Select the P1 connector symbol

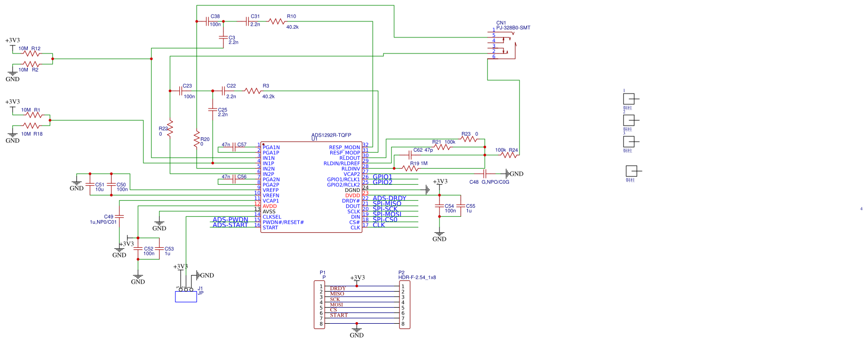pos(319,304)
